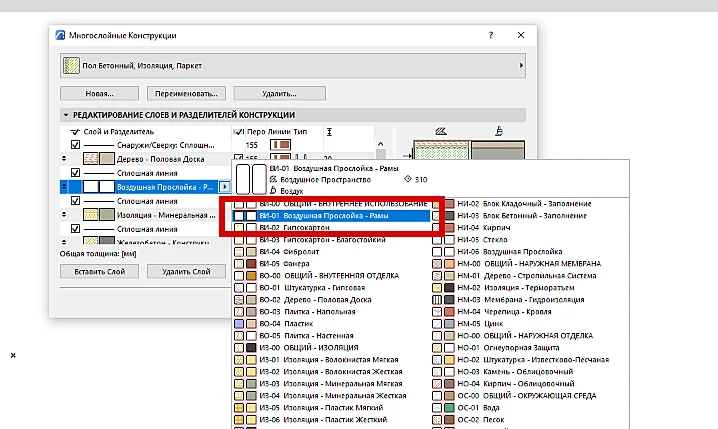Click the orange swatch of ВО-00 ОБЩИЙ - ВНУТРЕННЯЯ ОТДЕЛКА

click(x=251, y=276)
